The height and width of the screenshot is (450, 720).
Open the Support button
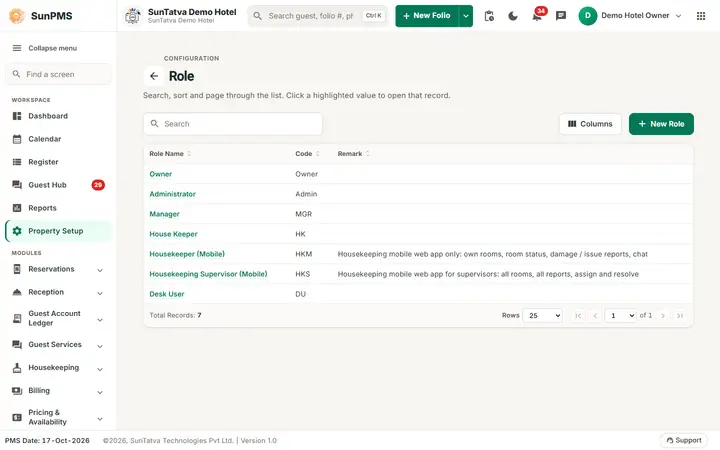(x=684, y=440)
